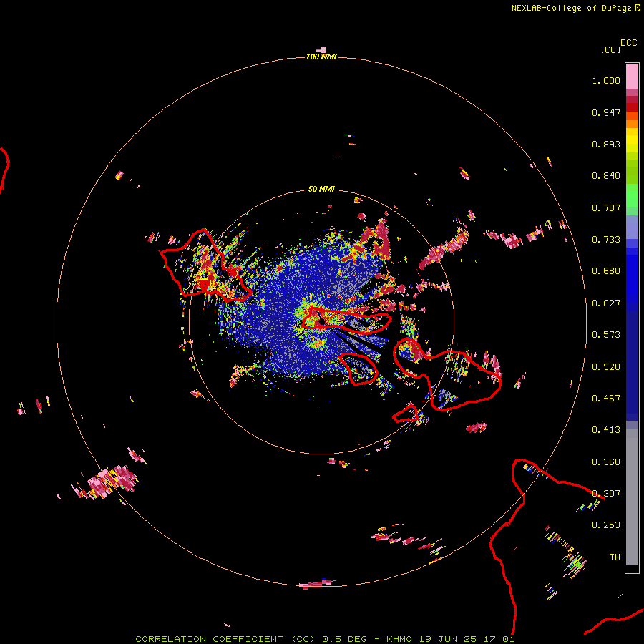Viewport: 644px width, 644px height.
Task: Click the gray lower color bar segment
Action: 632,497
